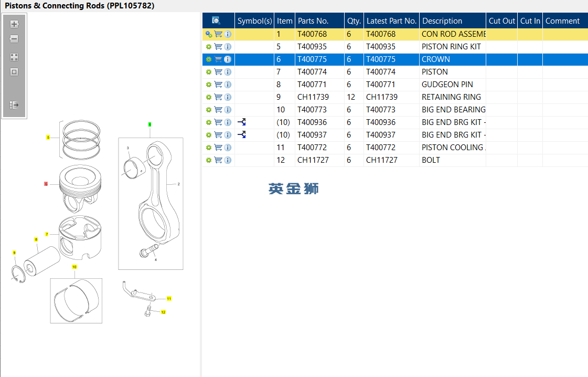The width and height of the screenshot is (588, 377).
Task: Click callout label 11 by cooling jet
Action: [x=169, y=299]
